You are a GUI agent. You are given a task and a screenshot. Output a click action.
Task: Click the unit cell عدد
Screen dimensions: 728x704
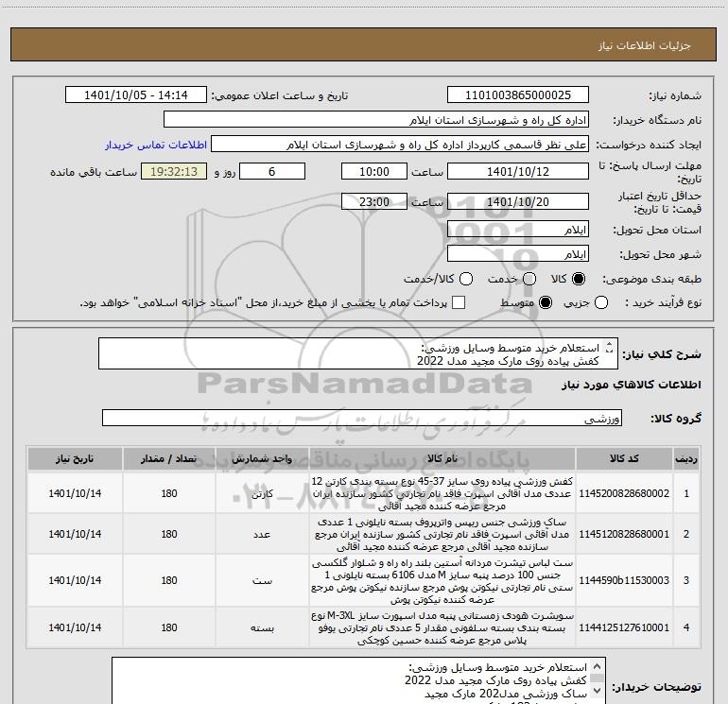(262, 534)
